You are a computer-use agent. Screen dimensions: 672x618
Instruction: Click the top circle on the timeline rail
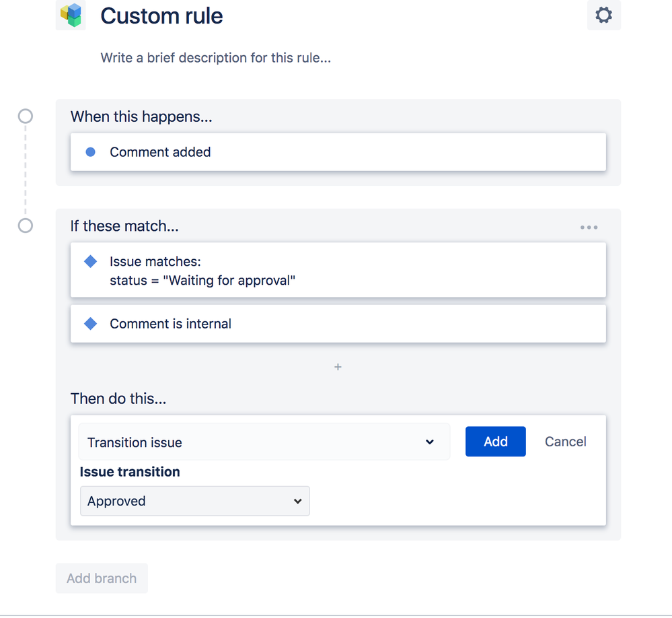(25, 116)
